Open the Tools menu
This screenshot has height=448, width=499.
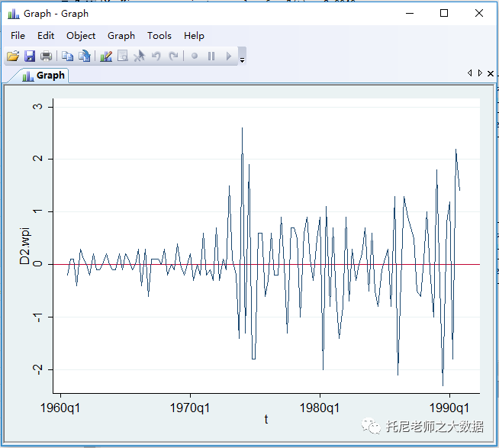159,36
